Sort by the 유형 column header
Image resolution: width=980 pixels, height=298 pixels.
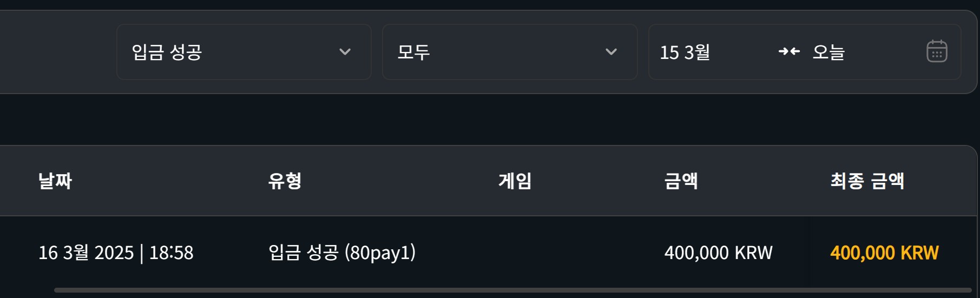(x=285, y=181)
